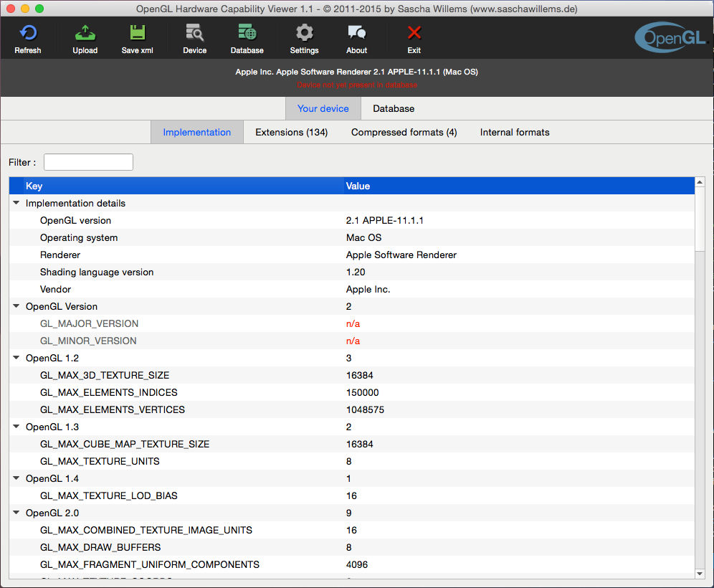This screenshot has width=714, height=588.
Task: Focus the Filter input field
Action: click(88, 162)
